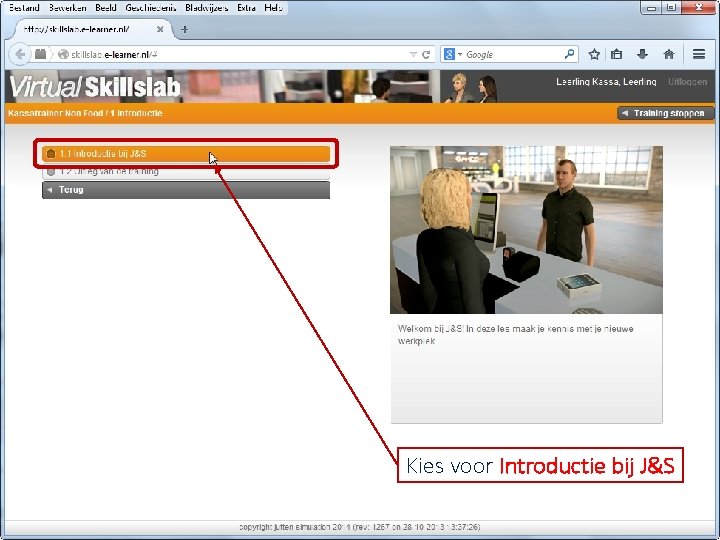Open the URL history dropdown arrow
Image resolution: width=720 pixels, height=540 pixels.
click(413, 55)
